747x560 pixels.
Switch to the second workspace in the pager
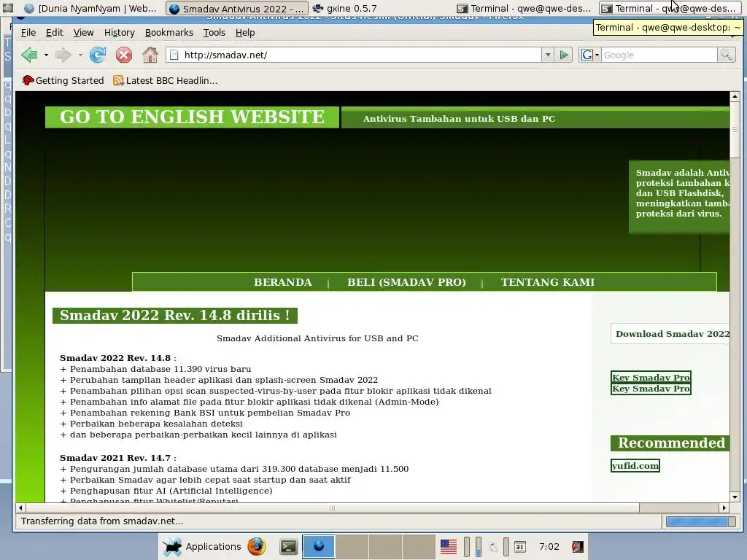(x=352, y=547)
